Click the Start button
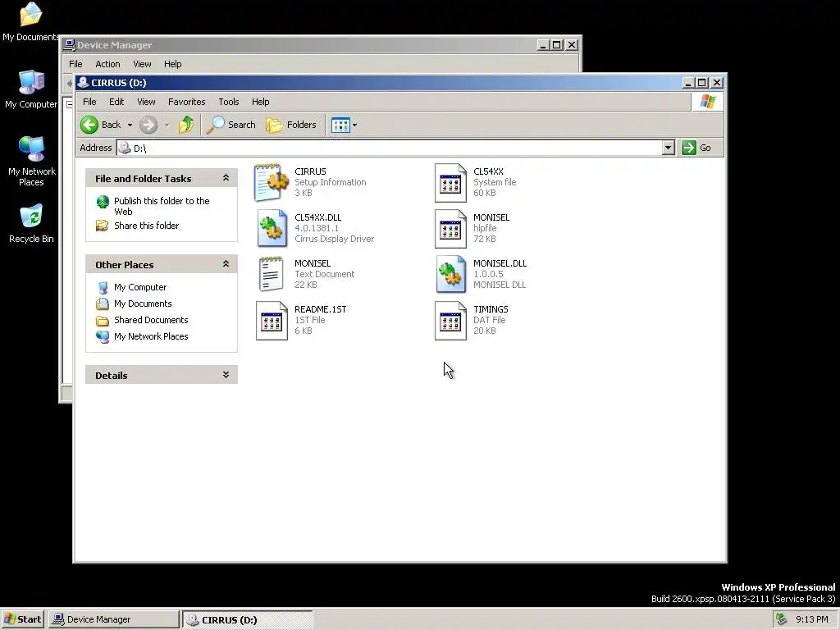This screenshot has width=840, height=630. (x=22, y=619)
